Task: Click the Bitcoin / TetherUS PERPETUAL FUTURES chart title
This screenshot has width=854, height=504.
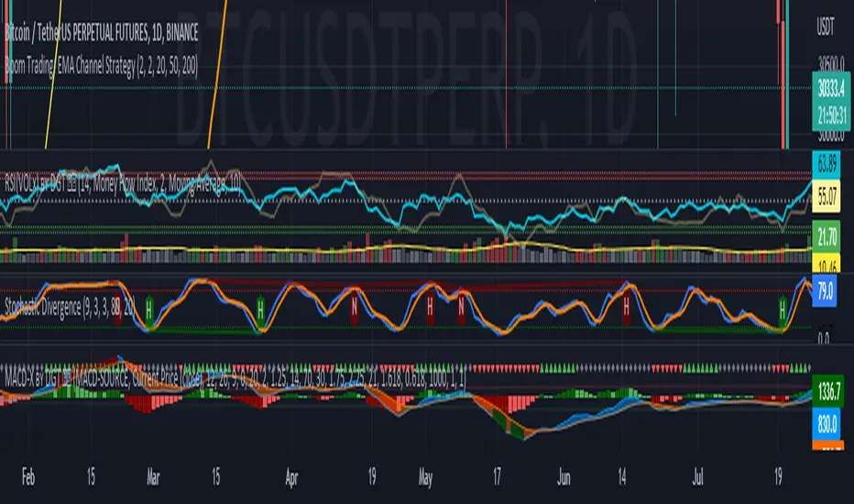Action: pos(102,33)
